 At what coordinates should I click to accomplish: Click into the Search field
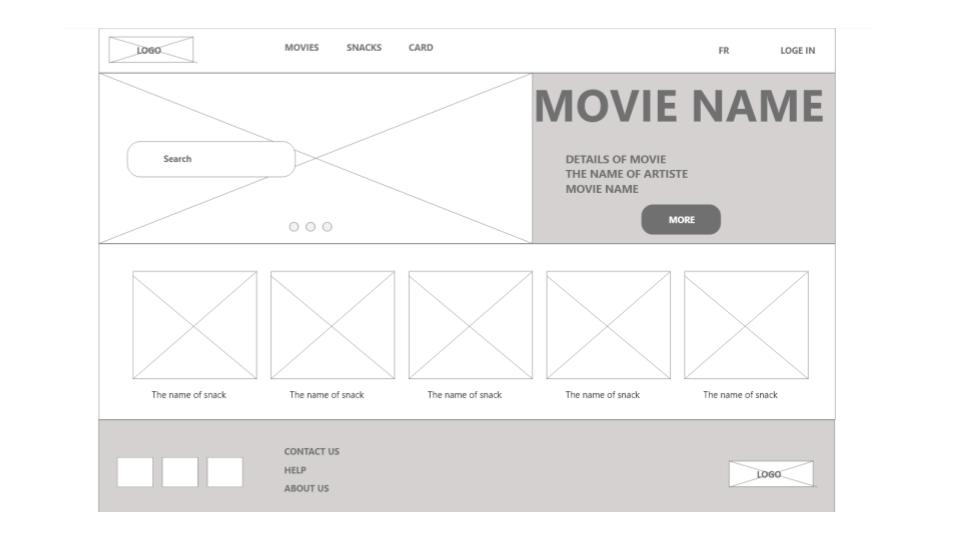211,159
